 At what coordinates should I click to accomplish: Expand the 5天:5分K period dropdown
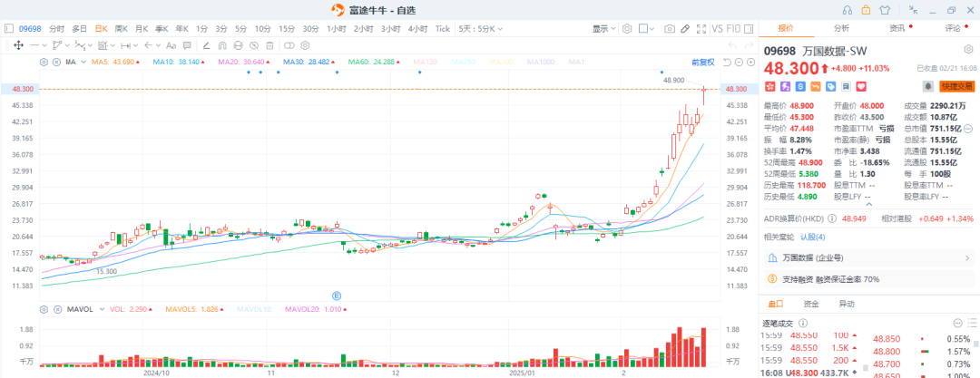click(480, 29)
